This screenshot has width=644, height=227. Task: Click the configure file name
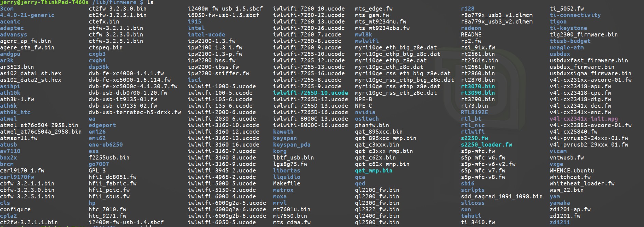click(15, 209)
